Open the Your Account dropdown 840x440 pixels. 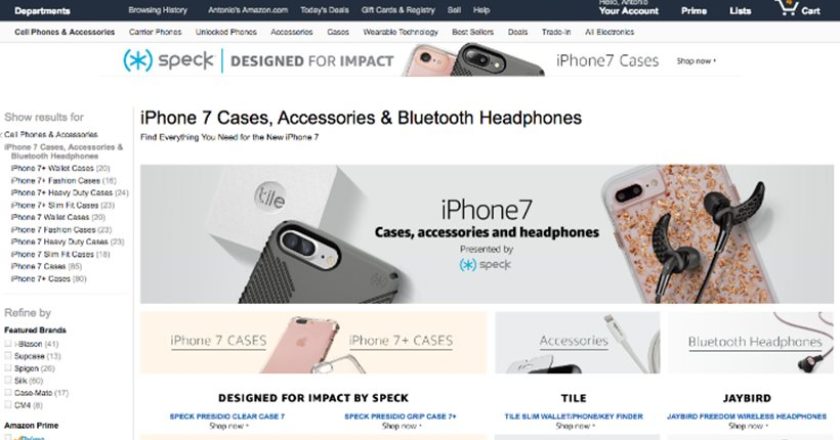628,11
